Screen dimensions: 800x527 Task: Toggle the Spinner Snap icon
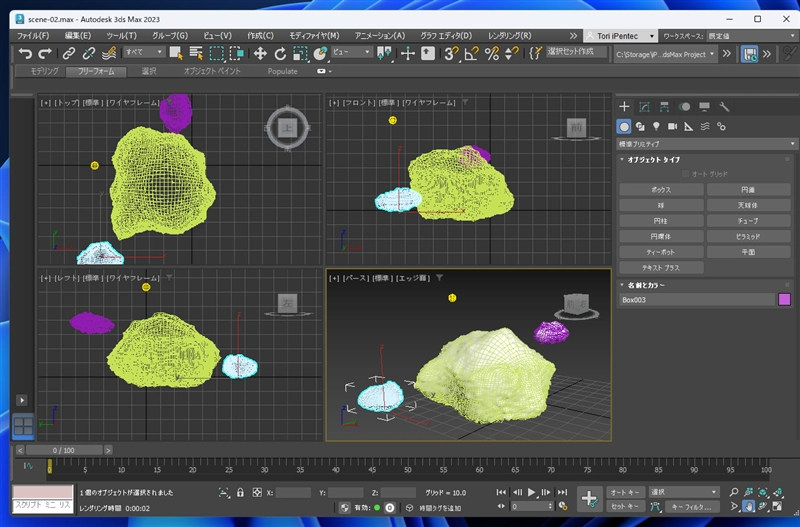511,53
